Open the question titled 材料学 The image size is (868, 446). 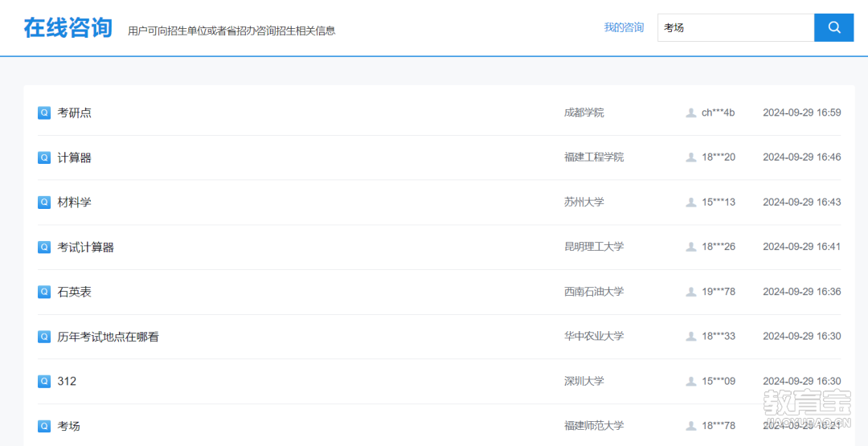click(x=74, y=203)
